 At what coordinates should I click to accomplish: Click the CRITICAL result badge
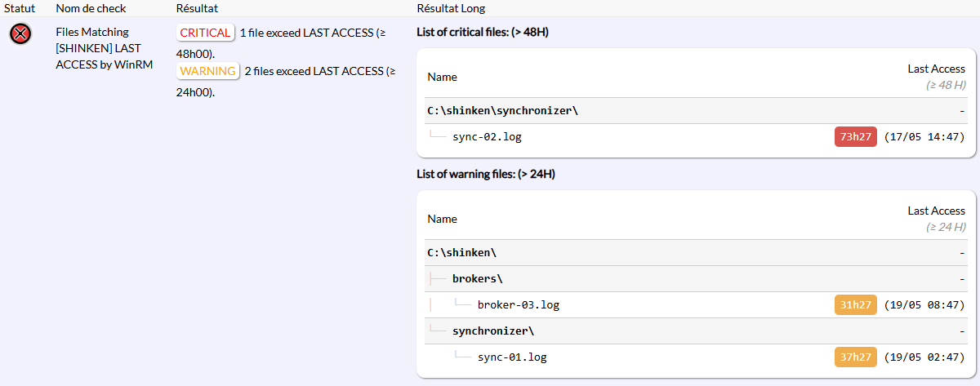click(x=205, y=33)
